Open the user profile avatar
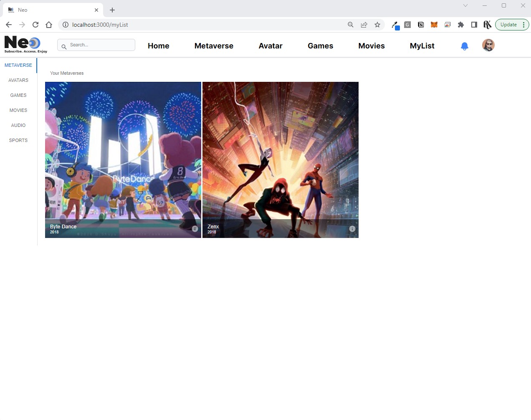The image size is (531, 420). point(488,45)
